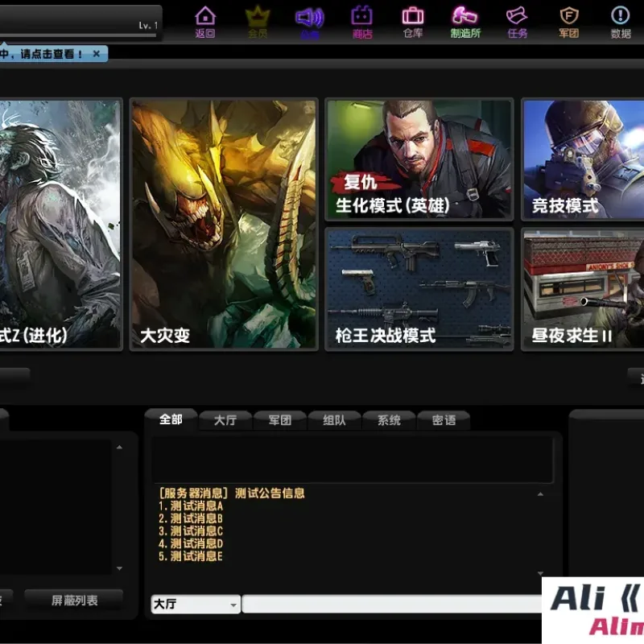Select the 生化模式Z (进化) zombie card
Screen dimensions: 644x644
tap(61, 225)
